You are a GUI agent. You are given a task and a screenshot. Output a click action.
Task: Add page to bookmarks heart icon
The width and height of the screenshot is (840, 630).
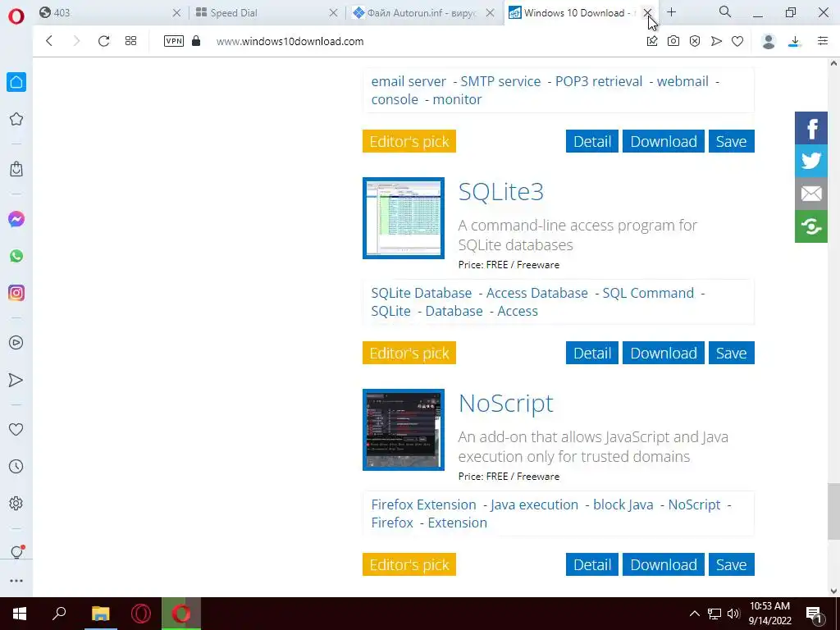click(x=737, y=41)
